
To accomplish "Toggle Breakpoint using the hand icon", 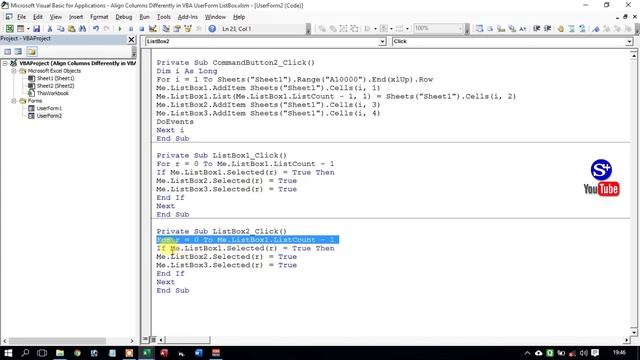I will tap(560, 29).
